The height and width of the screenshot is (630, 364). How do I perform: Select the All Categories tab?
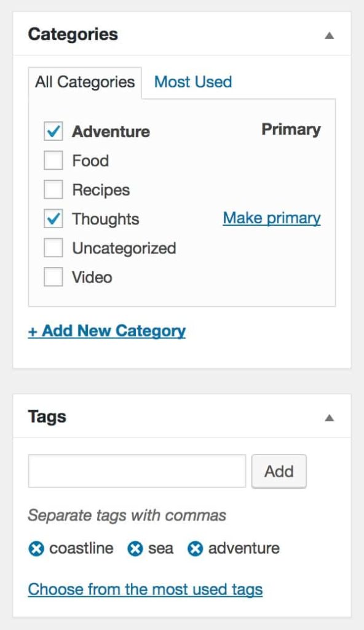85,82
